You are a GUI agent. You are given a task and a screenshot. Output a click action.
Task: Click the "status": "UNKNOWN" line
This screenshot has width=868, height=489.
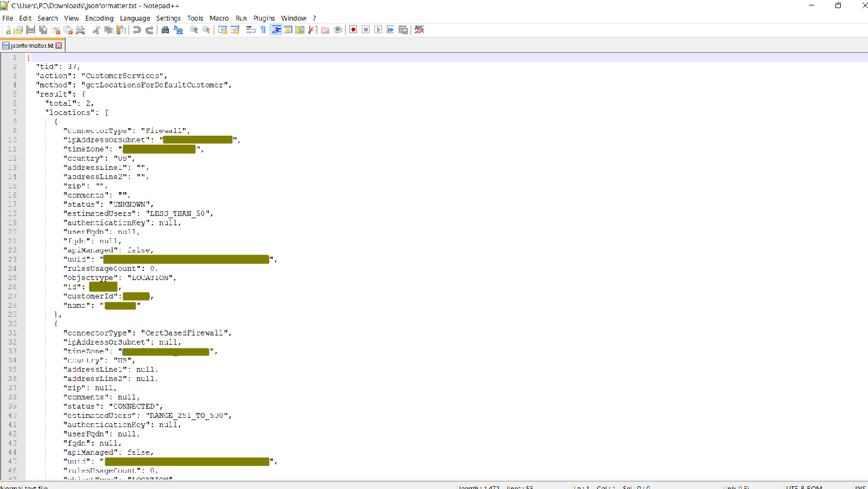point(109,205)
